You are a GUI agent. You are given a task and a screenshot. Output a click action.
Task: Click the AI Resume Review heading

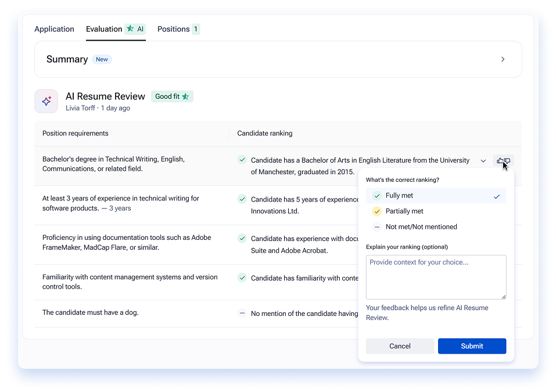105,96
